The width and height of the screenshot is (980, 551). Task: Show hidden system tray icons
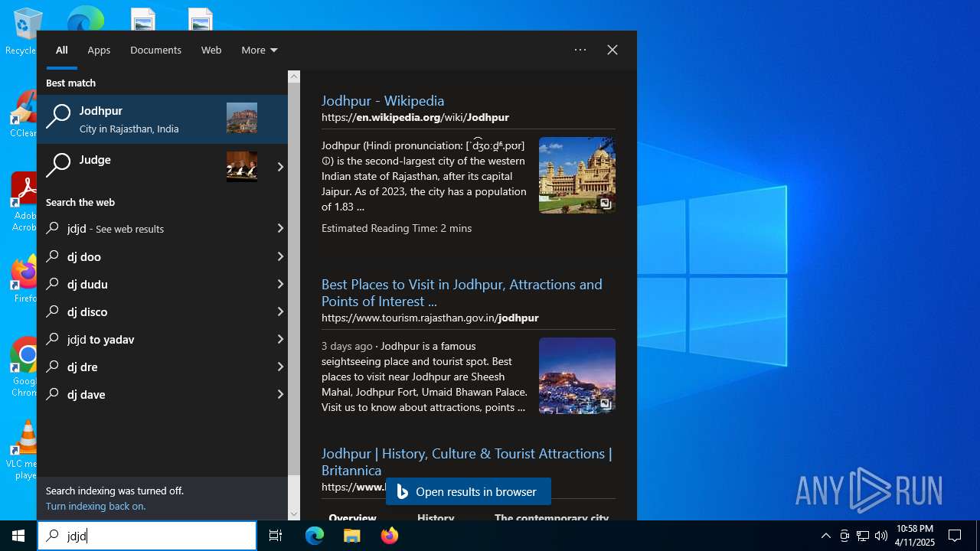click(x=825, y=536)
